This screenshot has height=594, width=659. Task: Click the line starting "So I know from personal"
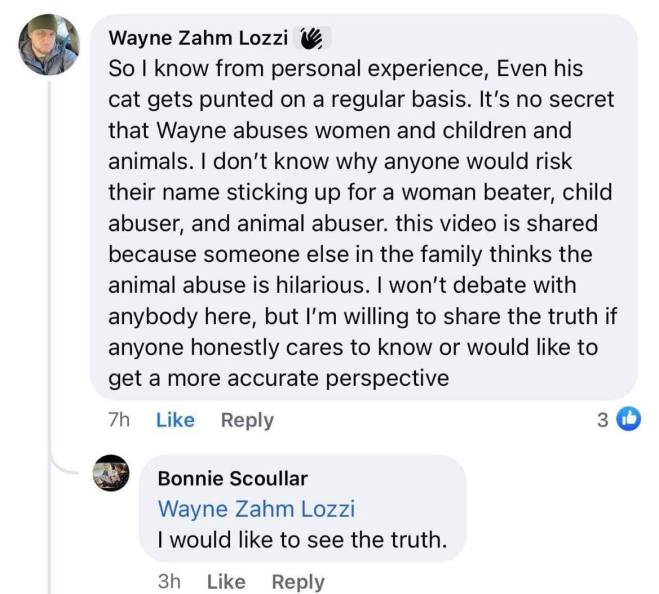[x=345, y=71]
